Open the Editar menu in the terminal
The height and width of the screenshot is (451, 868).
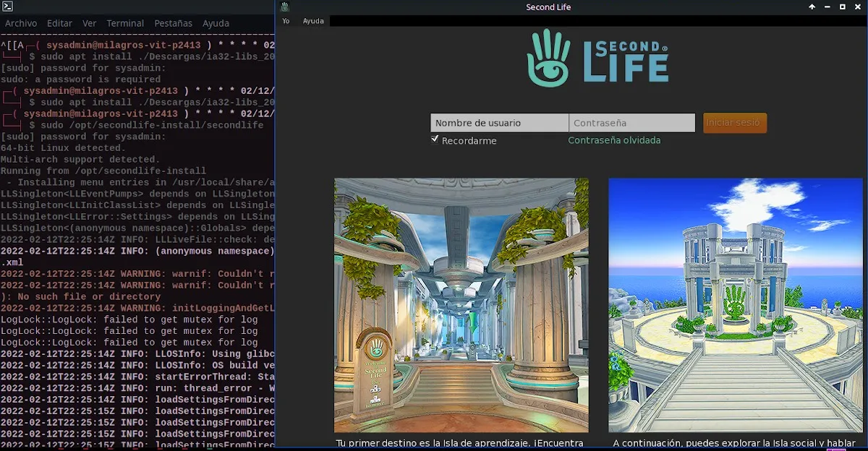point(59,23)
